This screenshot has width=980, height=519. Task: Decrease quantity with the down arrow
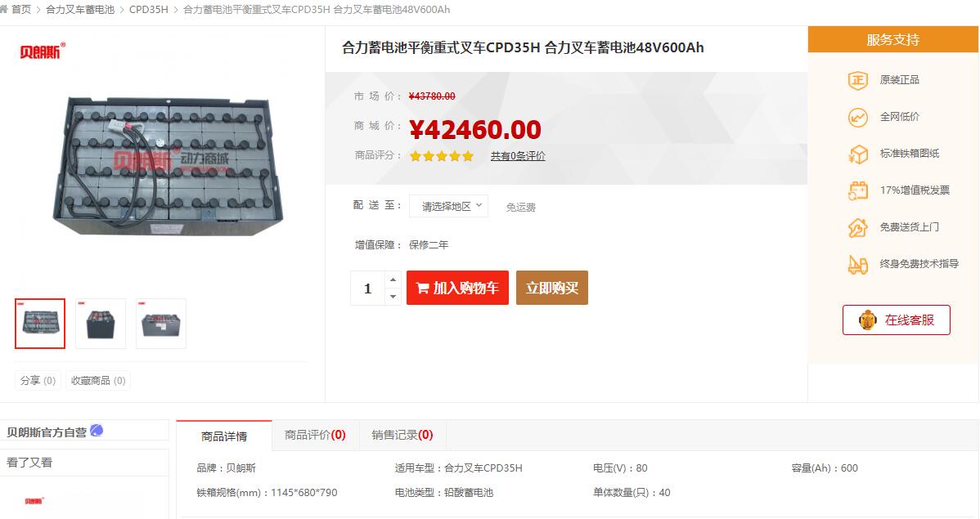393,296
